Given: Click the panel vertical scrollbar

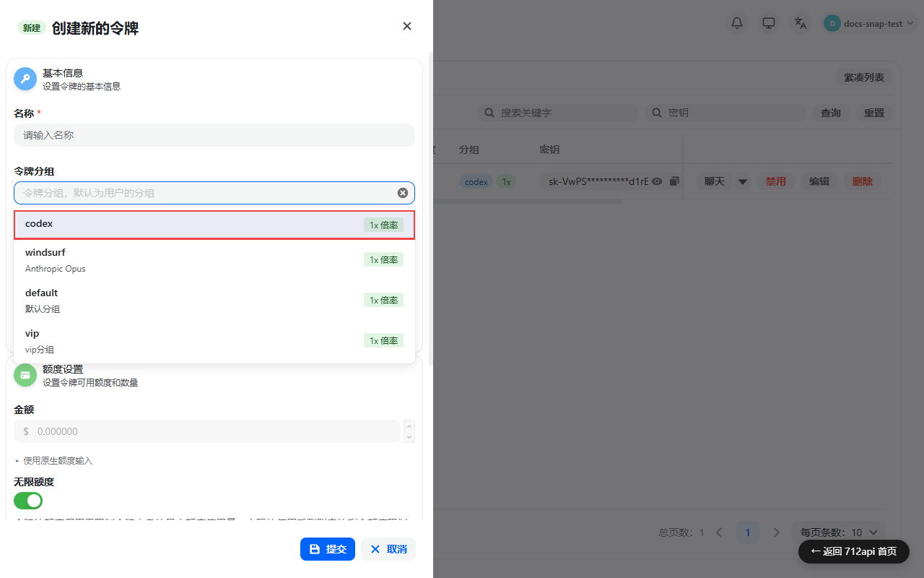Looking at the screenshot, I should click(x=431, y=208).
